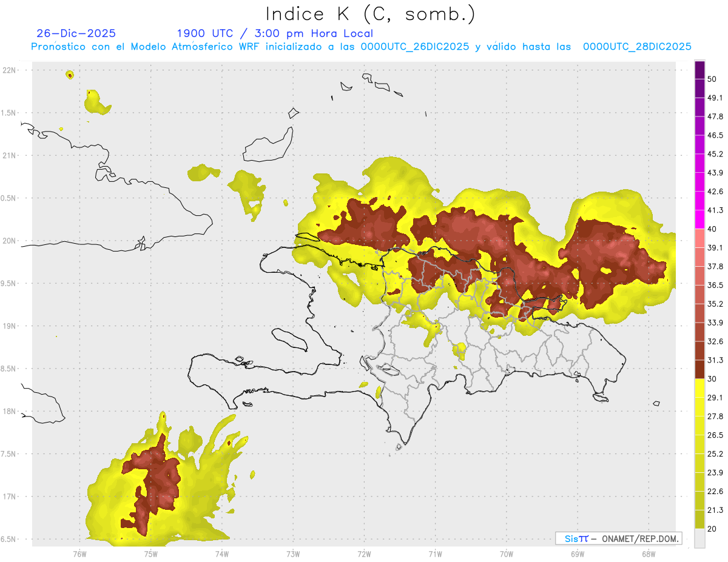Click the 40 value on the color scale
Viewport: 728px width, 562px height.
click(712, 229)
